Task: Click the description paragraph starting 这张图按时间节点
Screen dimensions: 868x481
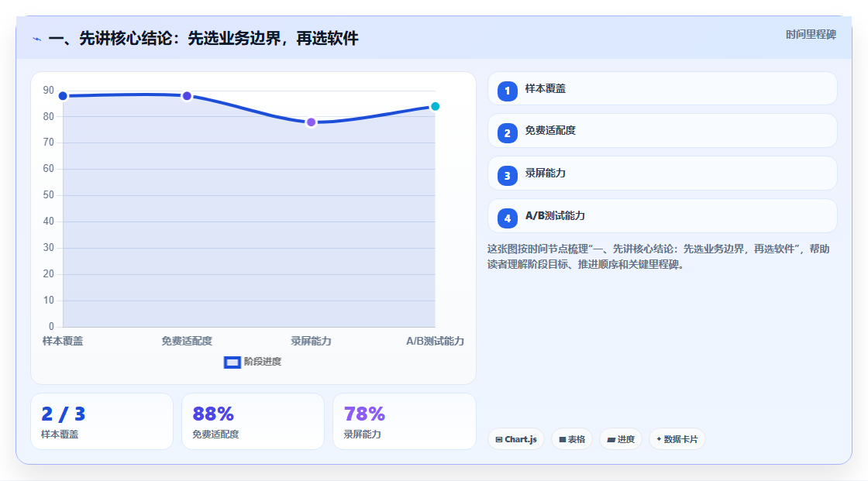Action: 658,256
